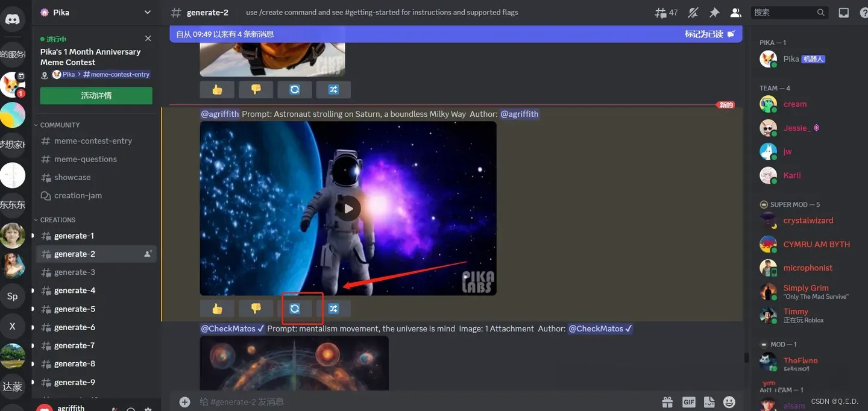Click regenerate icon under top video

[x=295, y=89]
